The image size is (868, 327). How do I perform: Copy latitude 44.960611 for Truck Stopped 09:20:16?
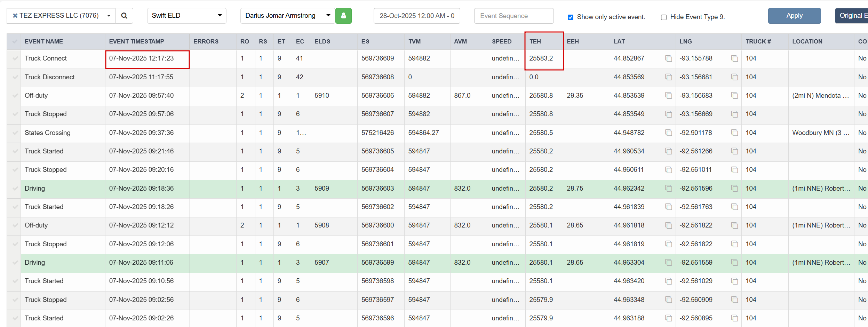coord(668,170)
